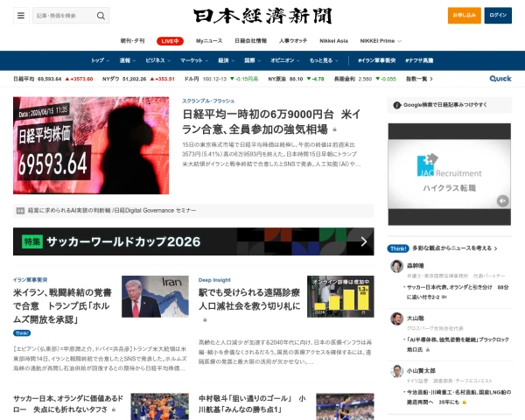Click 小山賢太郎's avatar
This screenshot has height=420, width=525.
point(396,371)
